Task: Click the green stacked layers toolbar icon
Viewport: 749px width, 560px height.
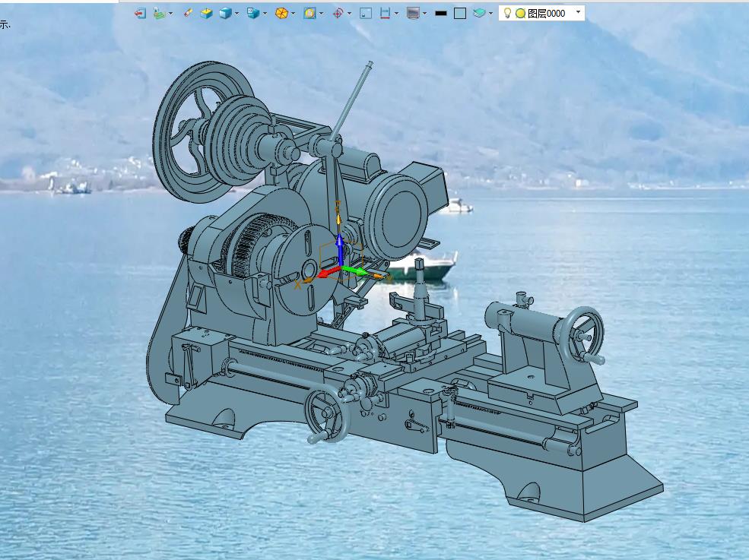Action: click(x=159, y=13)
